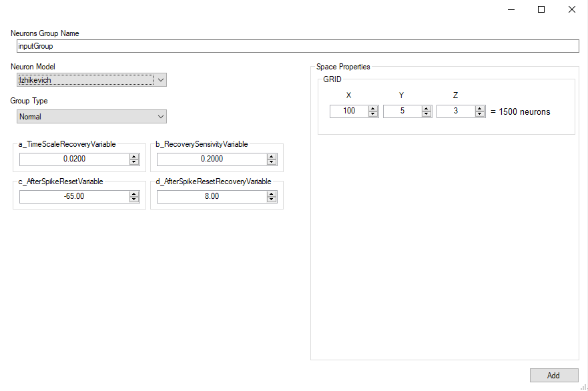Viewport: 588px width, 391px height.
Task: Increment the grid X value
Action: 373,109
